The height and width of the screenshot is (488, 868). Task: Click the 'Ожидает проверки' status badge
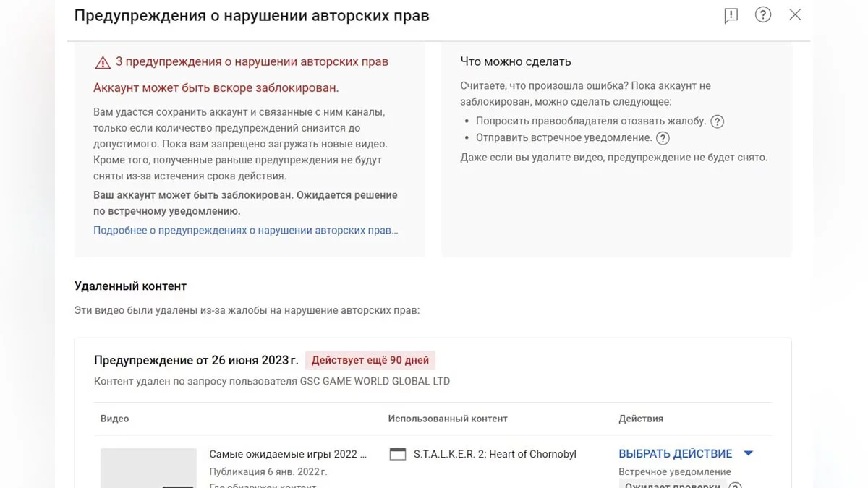click(x=673, y=484)
